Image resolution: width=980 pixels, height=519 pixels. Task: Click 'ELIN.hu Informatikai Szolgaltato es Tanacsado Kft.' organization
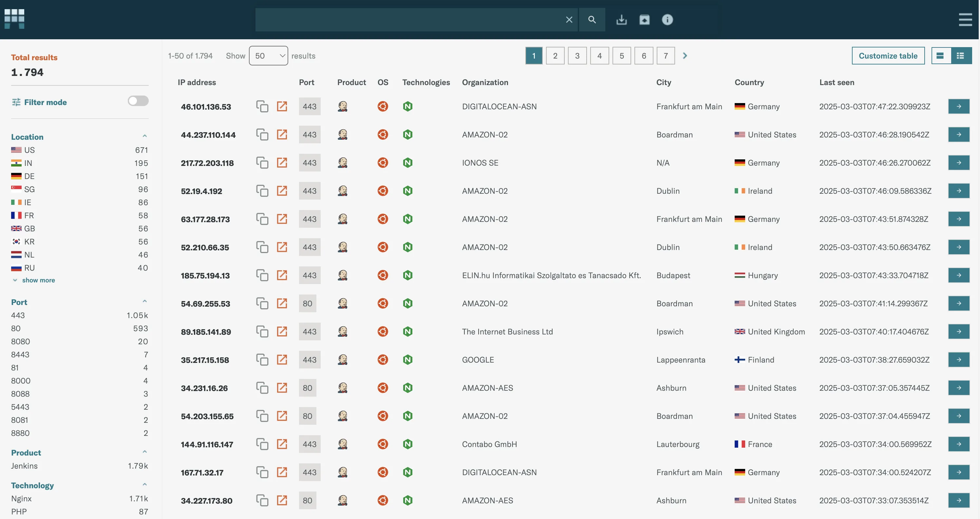[x=551, y=275]
